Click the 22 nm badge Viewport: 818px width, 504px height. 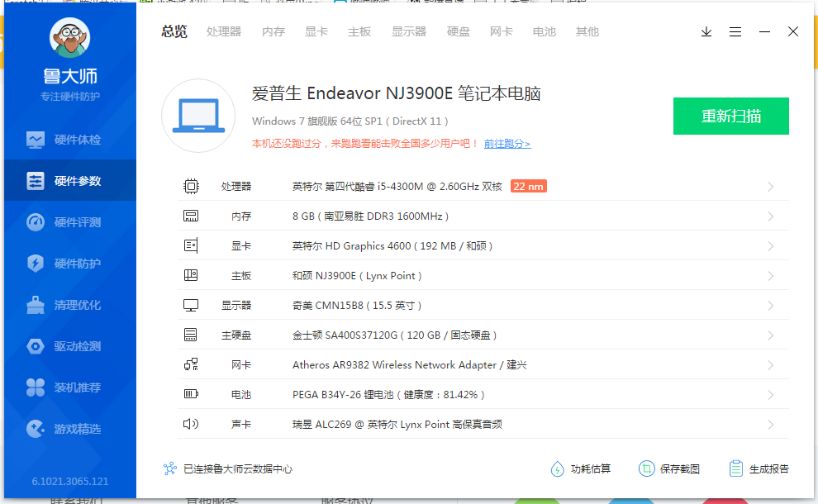coord(529,186)
